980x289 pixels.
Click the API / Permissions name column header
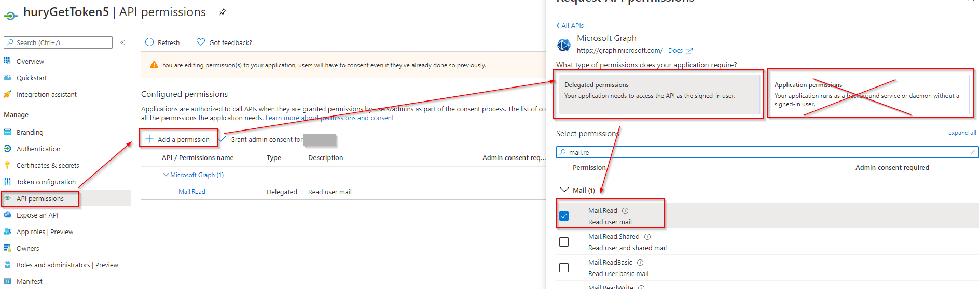(x=198, y=158)
